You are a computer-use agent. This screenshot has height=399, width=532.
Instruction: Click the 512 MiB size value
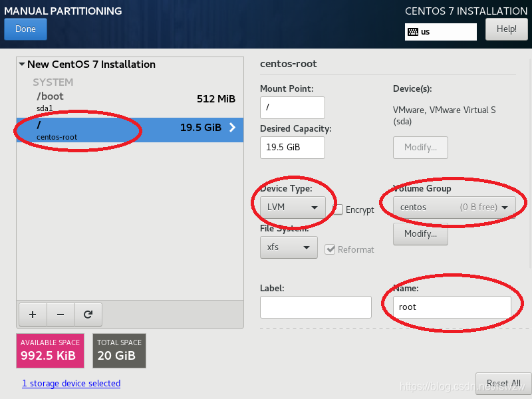click(x=216, y=99)
